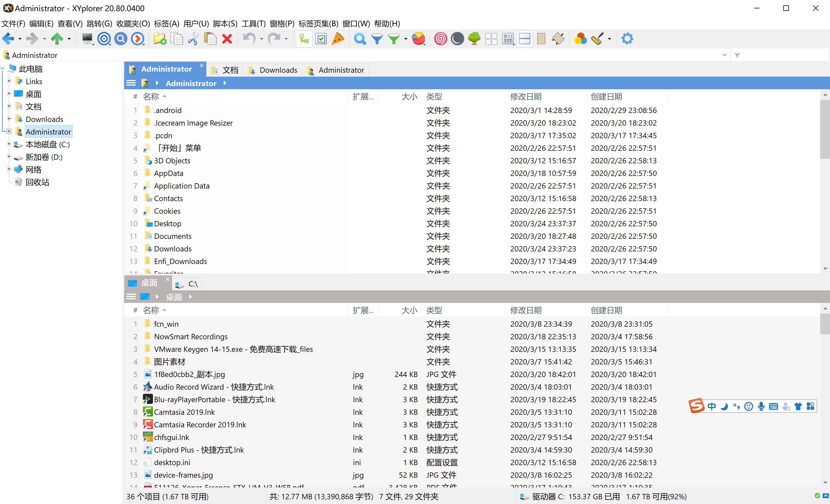Click the Administrator breadcrumb label
The image size is (830, 504).
(191, 83)
